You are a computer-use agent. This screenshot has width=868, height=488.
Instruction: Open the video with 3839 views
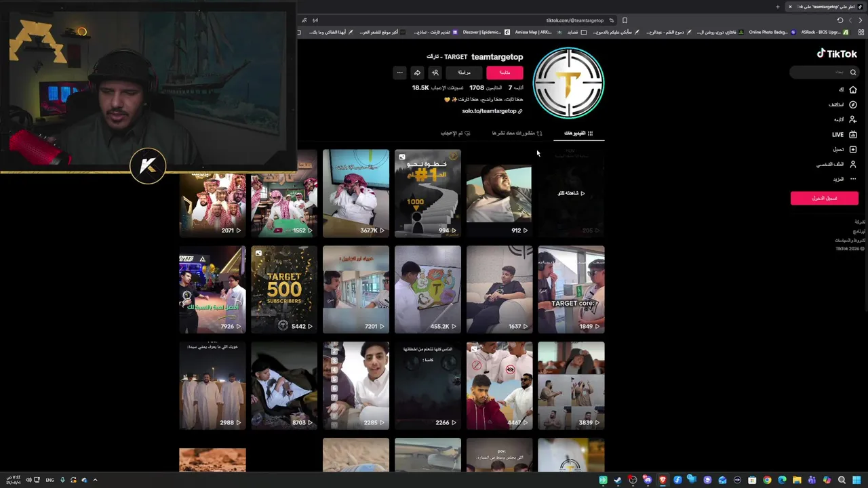point(571,386)
